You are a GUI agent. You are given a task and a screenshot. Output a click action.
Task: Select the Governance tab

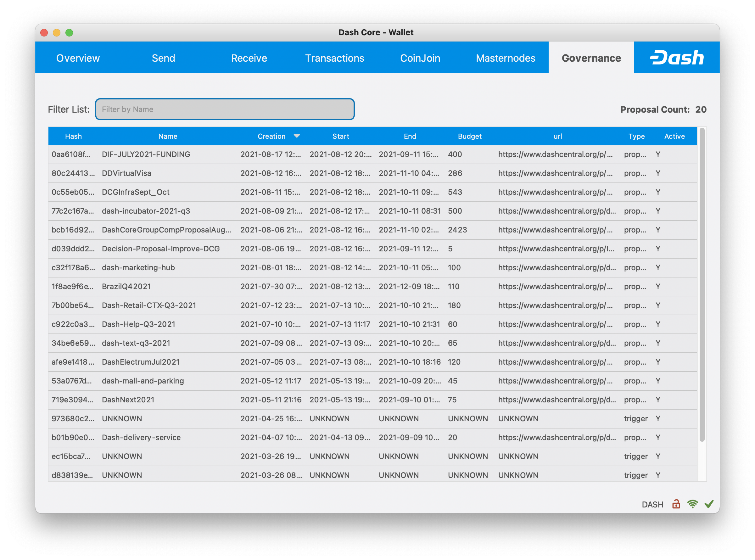[x=591, y=58]
